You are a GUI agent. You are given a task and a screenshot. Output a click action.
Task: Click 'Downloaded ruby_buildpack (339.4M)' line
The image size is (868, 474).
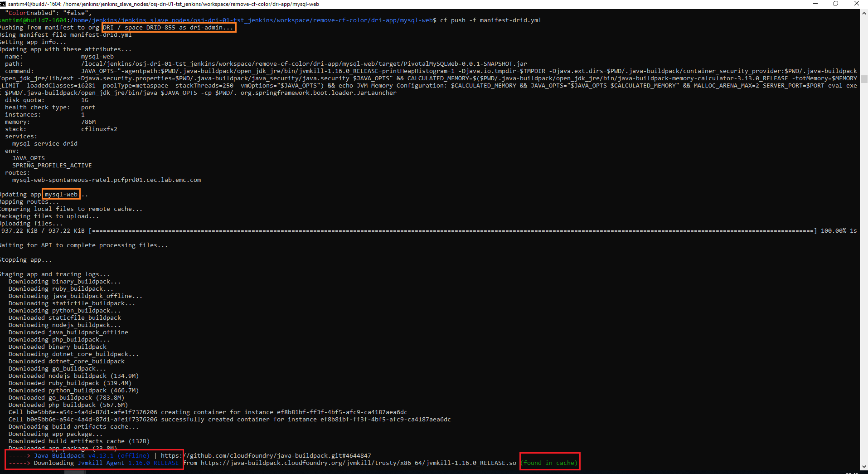coord(70,383)
